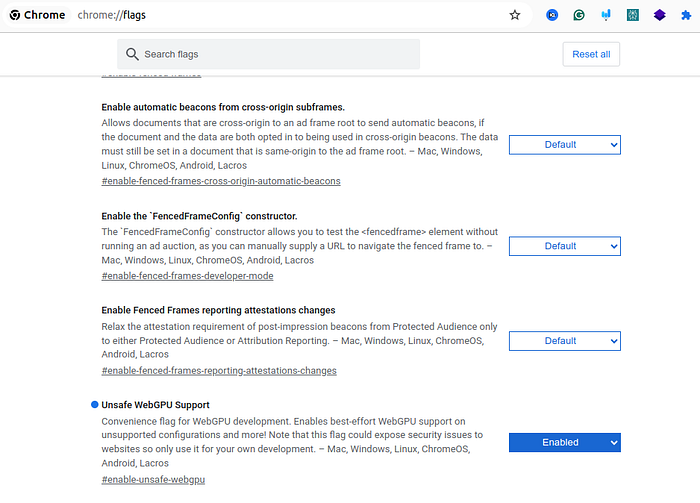Image resolution: width=700 pixels, height=503 pixels.
Task: Click the #enable-fenced-frames-cross-origin-automatic-beacons link
Action: 221,181
